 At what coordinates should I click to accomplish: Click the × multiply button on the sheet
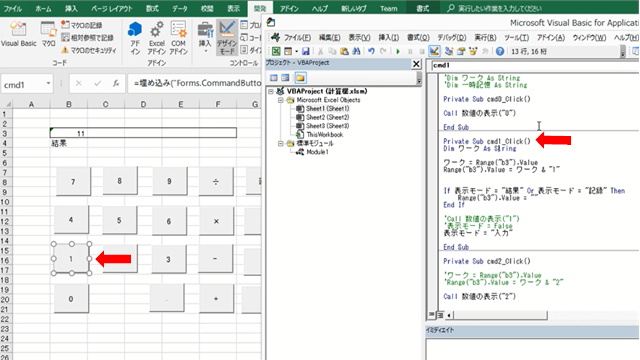(216, 221)
